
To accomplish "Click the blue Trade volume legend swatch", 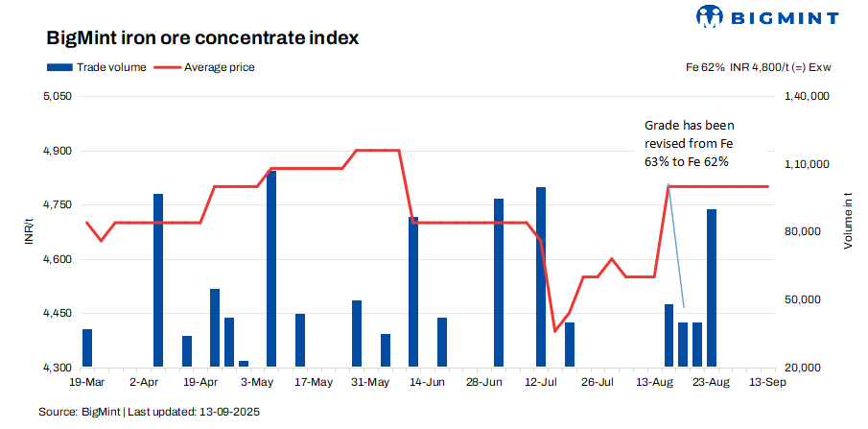I will (59, 67).
